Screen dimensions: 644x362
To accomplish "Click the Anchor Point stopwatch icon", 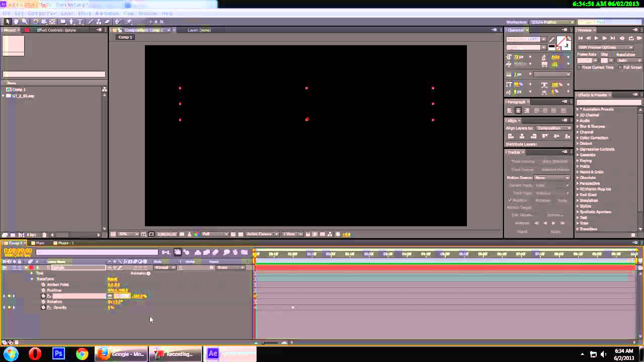I will [43, 285].
